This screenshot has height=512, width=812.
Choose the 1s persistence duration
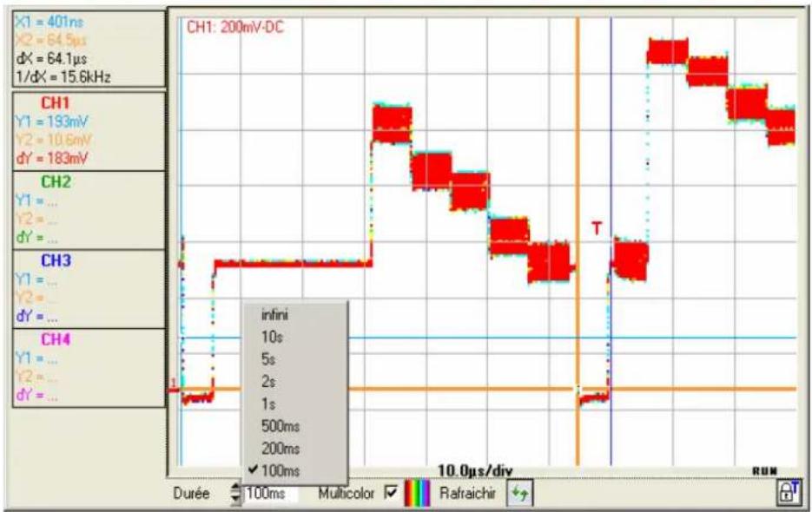pos(268,404)
